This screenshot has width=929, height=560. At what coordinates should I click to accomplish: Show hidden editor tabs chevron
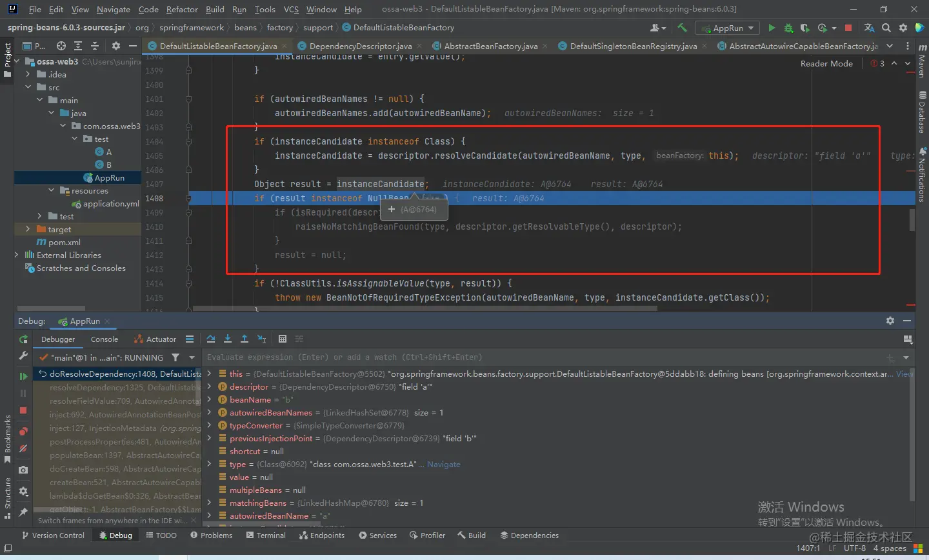[x=890, y=46]
